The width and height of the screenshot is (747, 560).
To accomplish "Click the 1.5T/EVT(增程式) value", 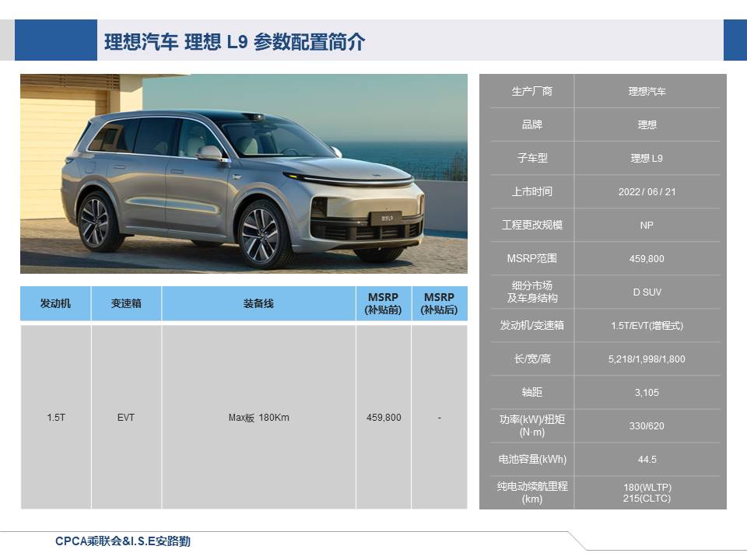I will click(x=647, y=325).
